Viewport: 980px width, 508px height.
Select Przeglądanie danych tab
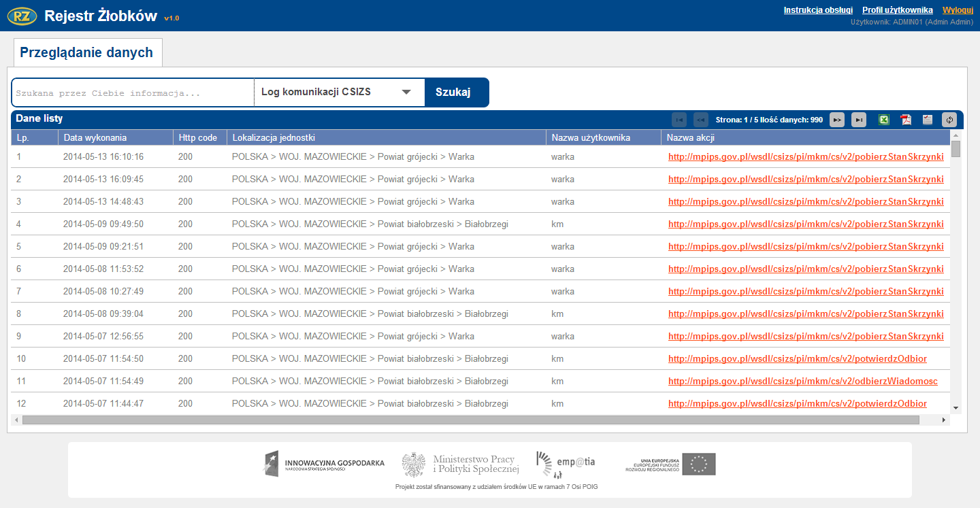pos(87,52)
